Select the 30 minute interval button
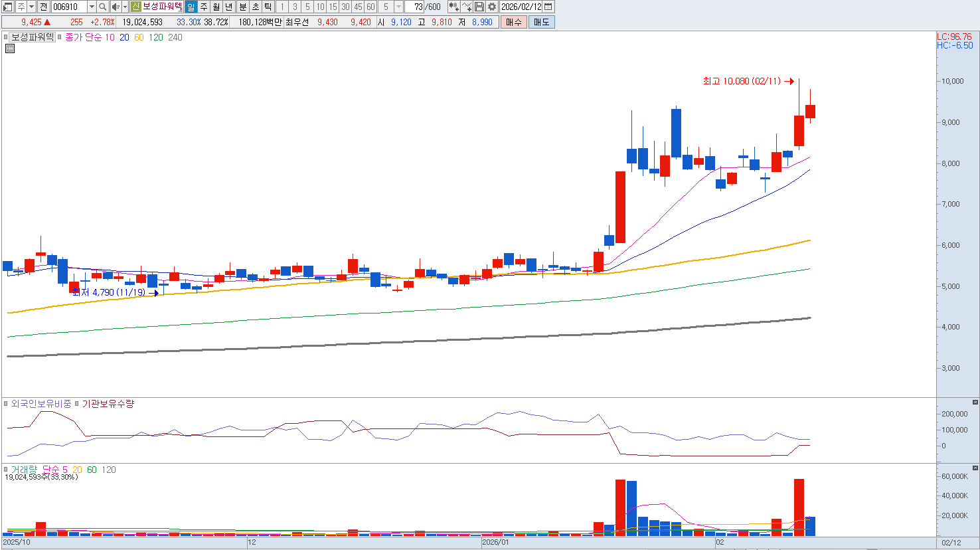Viewport: 980px width, 550px height. coord(345,7)
